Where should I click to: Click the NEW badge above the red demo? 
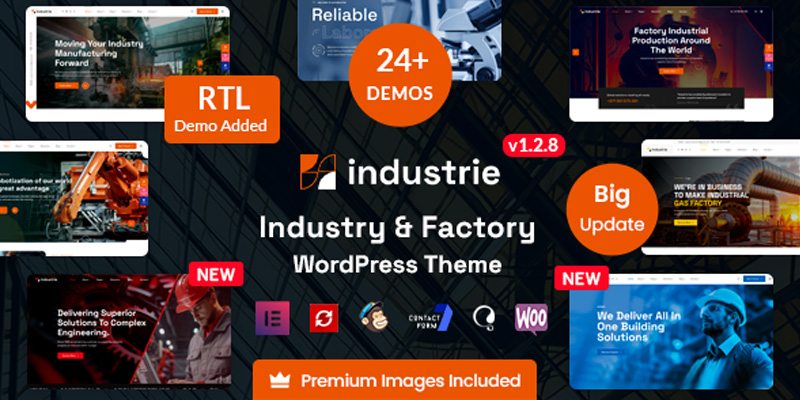[x=216, y=274]
